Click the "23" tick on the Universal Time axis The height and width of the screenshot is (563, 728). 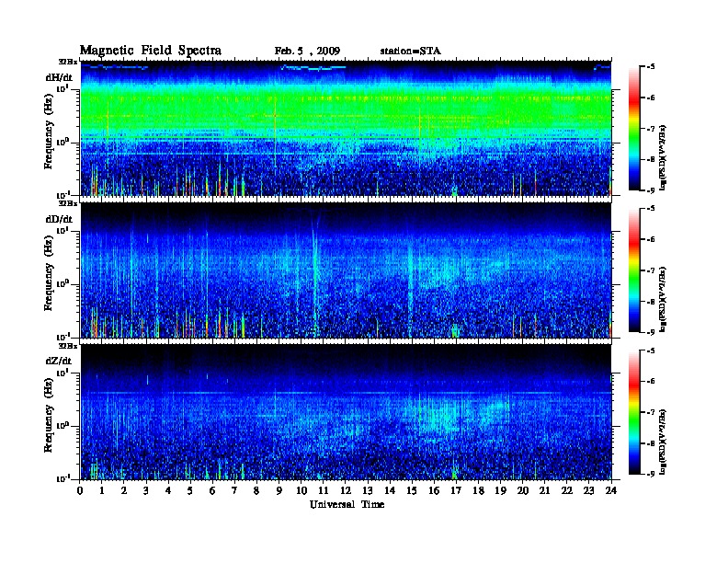point(588,491)
